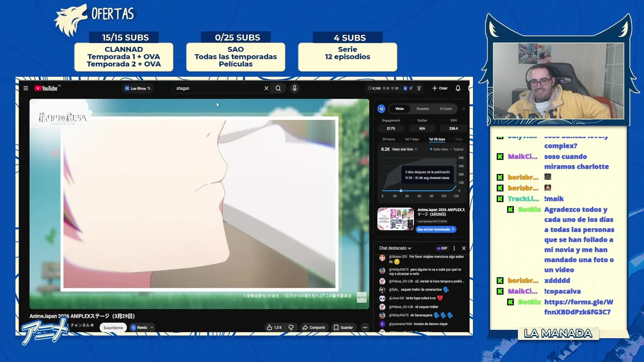Clear the search box text

point(267,88)
